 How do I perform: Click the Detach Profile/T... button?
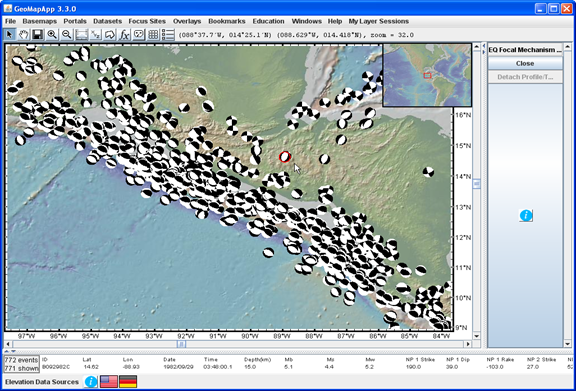pos(525,77)
